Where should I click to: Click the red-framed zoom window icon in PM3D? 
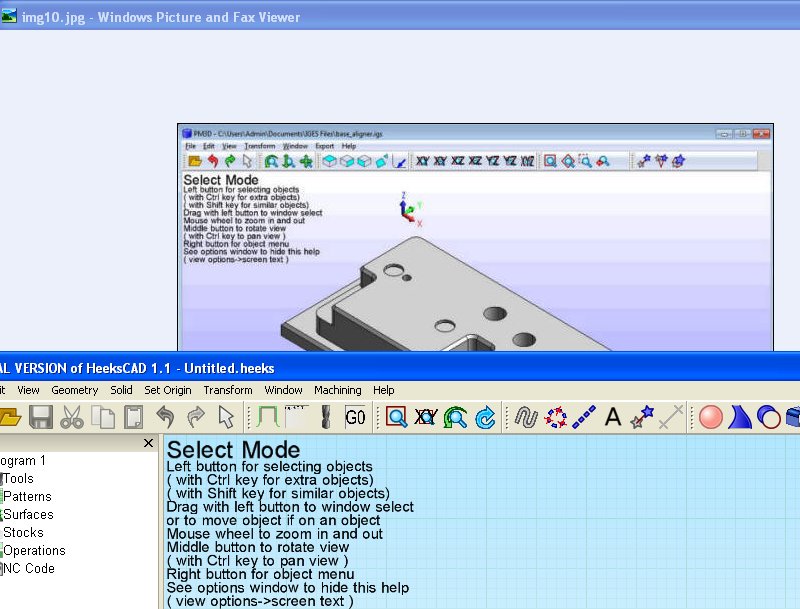coord(550,161)
